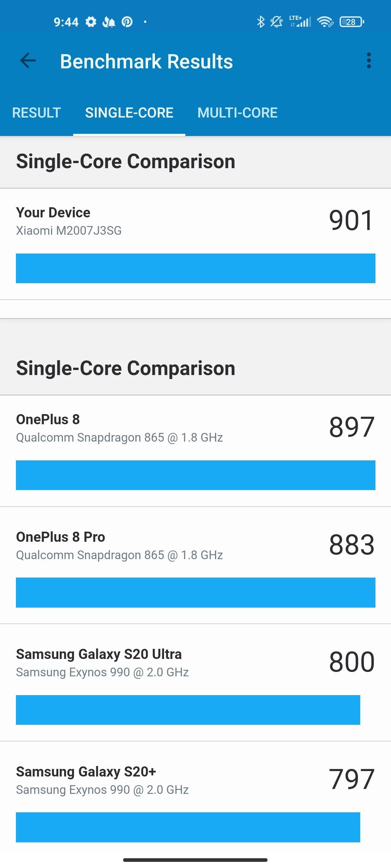Tap the back arrow icon
This screenshot has width=391, height=868.
[28, 60]
